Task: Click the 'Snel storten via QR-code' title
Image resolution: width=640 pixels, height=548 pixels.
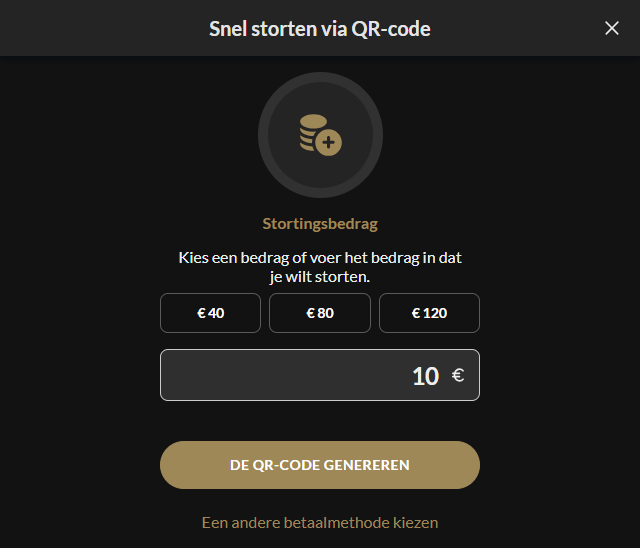Action: (320, 29)
